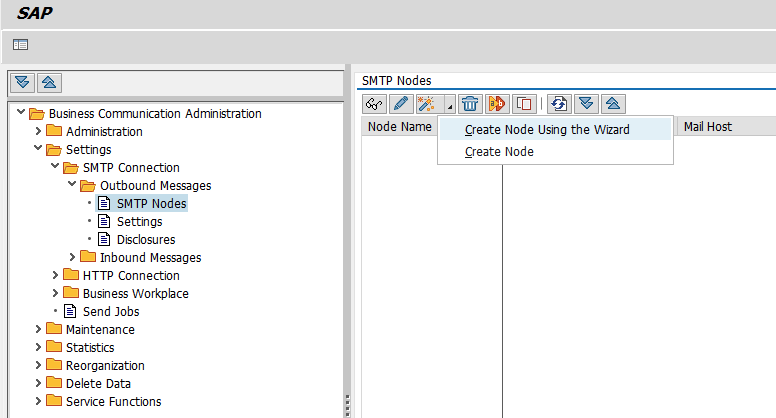
Task: Click the Outbound Messages folder icon
Action: [x=88, y=186]
